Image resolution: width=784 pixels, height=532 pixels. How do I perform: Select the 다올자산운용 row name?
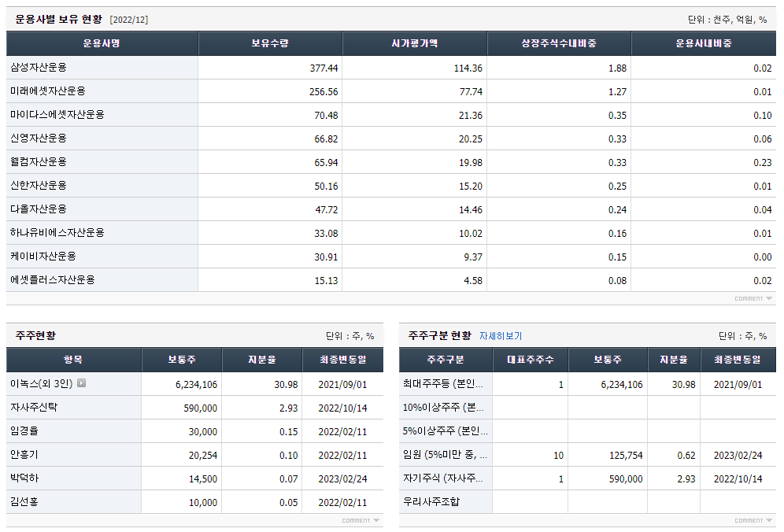(39, 209)
